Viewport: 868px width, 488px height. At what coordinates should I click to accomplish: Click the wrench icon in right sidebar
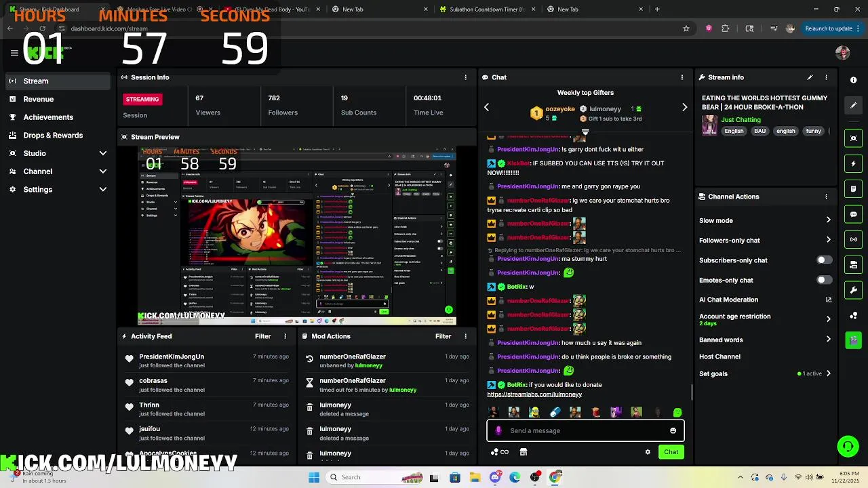(853, 290)
